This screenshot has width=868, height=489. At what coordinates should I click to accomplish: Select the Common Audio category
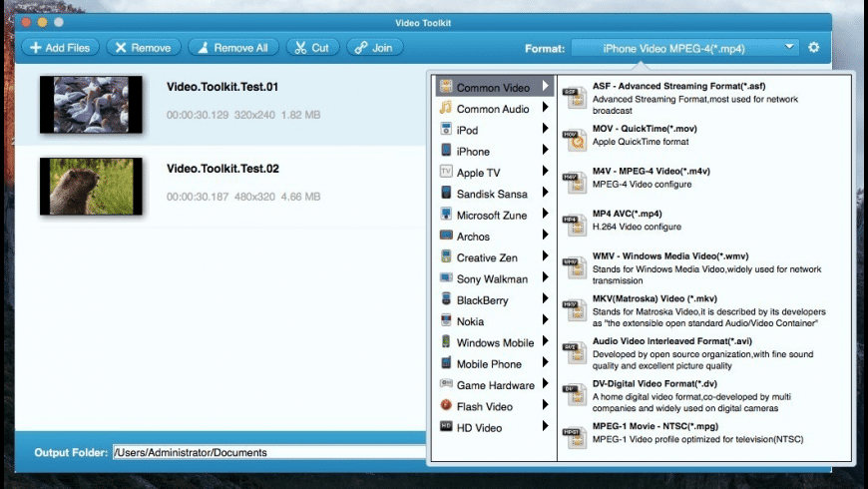[494, 109]
